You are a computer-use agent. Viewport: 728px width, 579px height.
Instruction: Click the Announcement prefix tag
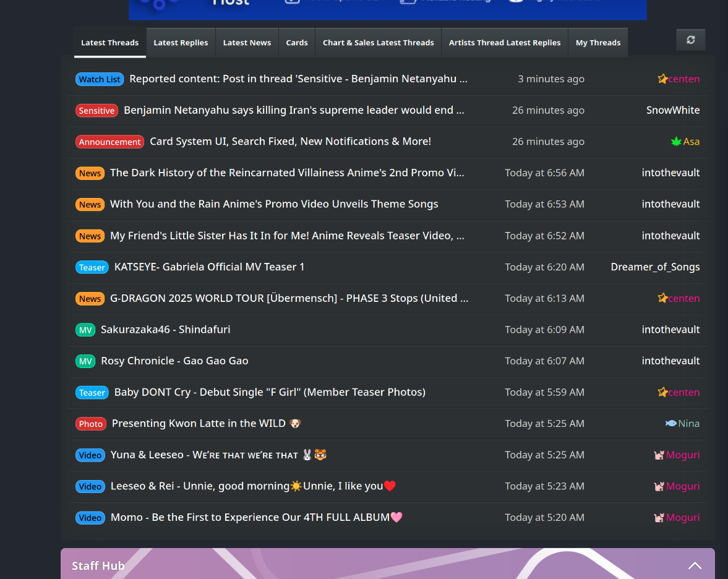click(x=109, y=142)
